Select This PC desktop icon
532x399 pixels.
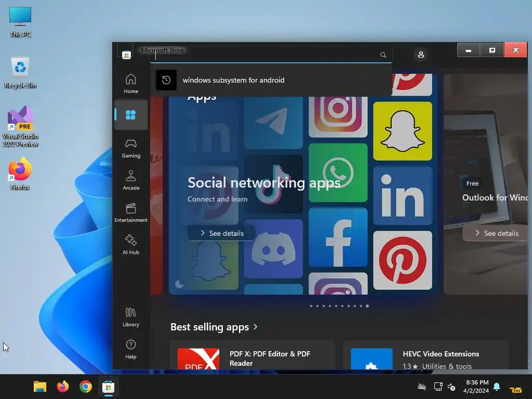pos(20,22)
